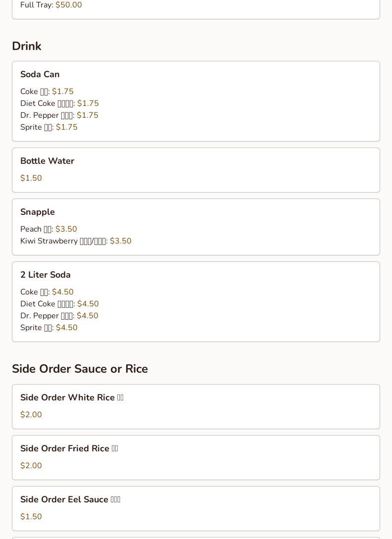Open the 2 Liter Soda item
Viewport: 392px width, 539px height.
46,275
